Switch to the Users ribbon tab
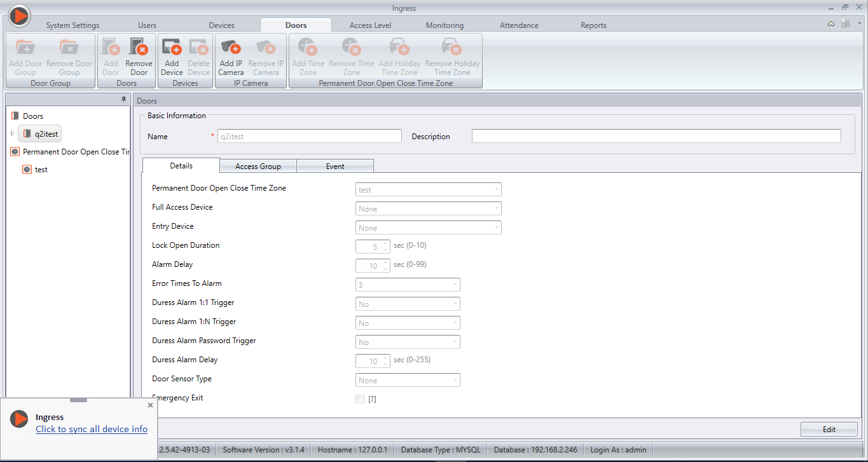868x462 pixels. pyautogui.click(x=147, y=25)
